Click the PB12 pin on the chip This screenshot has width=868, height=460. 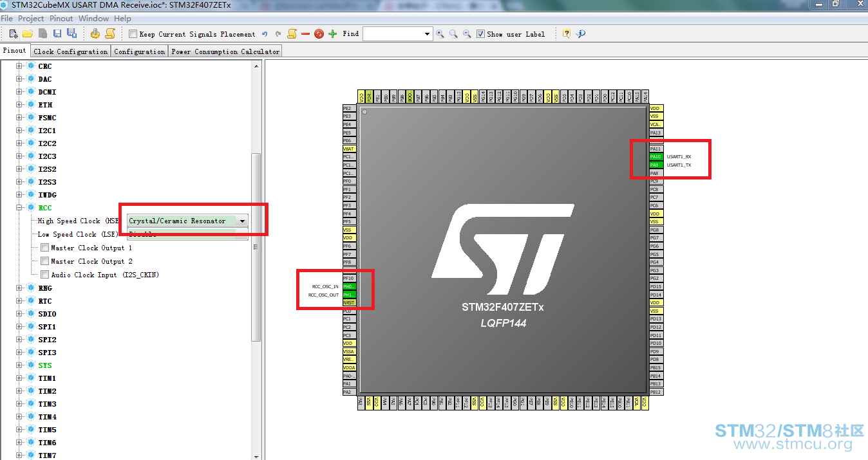[656, 392]
